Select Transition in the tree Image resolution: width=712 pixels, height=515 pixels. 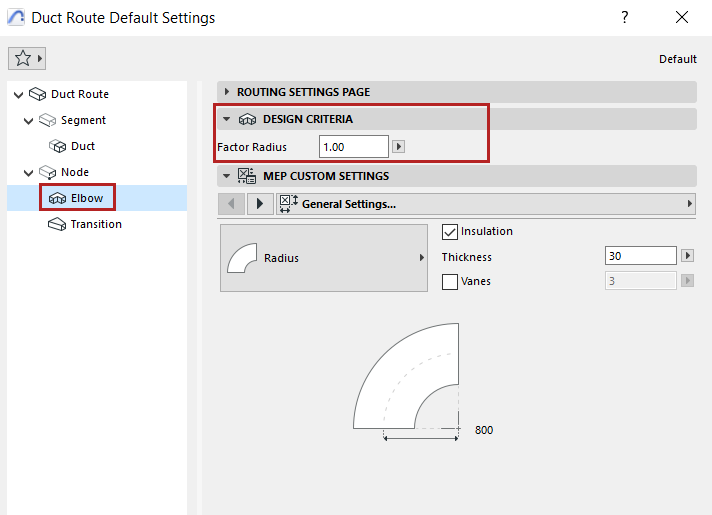96,224
